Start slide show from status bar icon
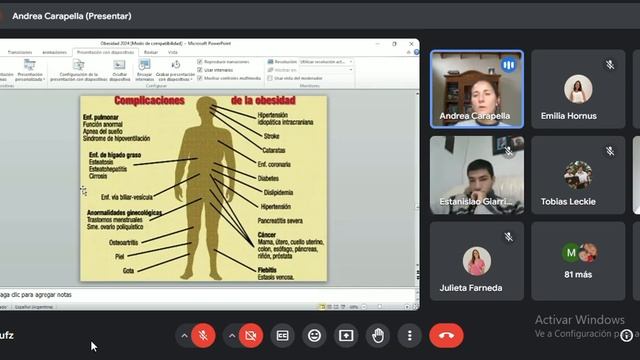 pyautogui.click(x=343, y=307)
